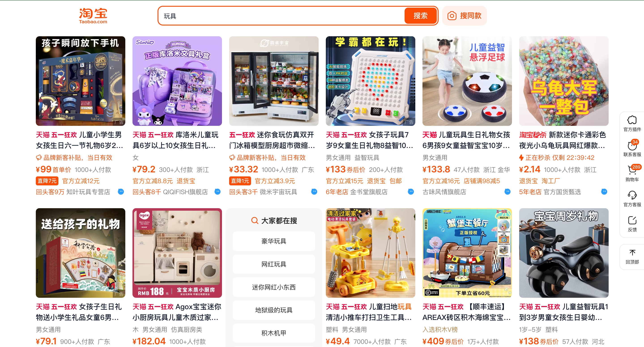Open the 微米宇宙玩具 shop link
Viewport: 644px width, 347px height.
pos(278,192)
